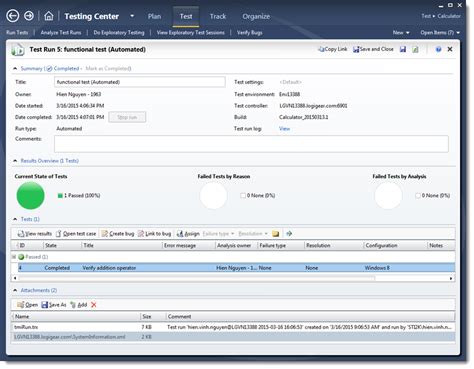
Task: Click the refresh icon in the header
Action: tap(415, 49)
